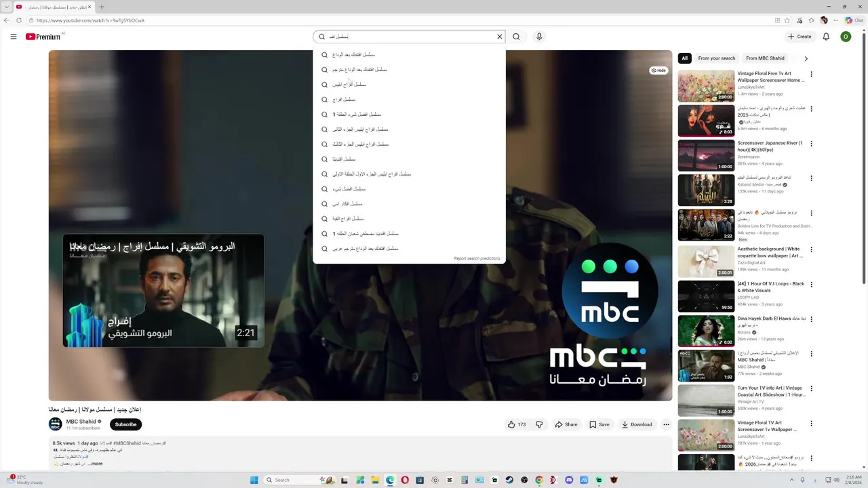Select suggestion مسلسل افكار امي
Image resolution: width=868 pixels, height=488 pixels.
click(x=409, y=204)
